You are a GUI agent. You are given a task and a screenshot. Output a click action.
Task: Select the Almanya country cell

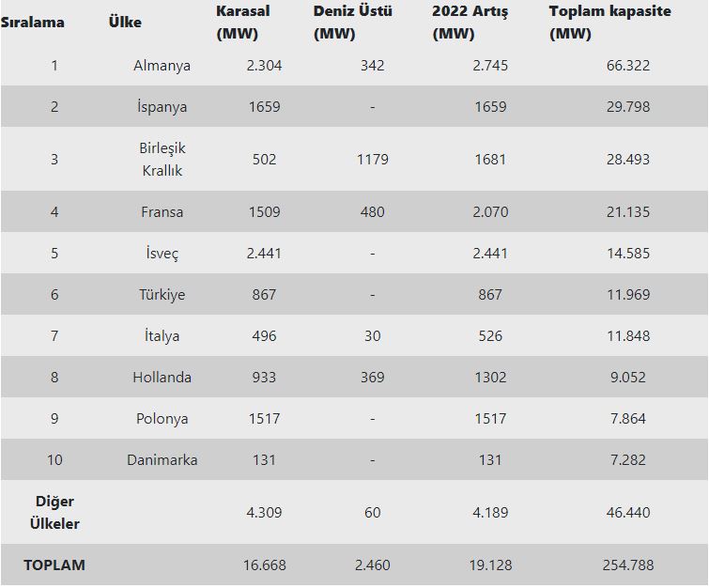point(162,66)
